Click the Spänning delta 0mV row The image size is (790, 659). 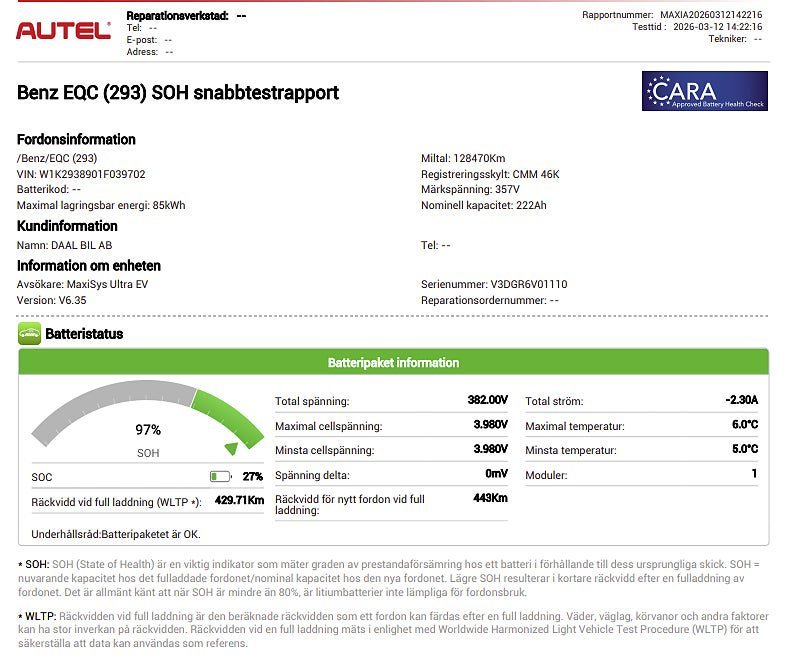391,475
